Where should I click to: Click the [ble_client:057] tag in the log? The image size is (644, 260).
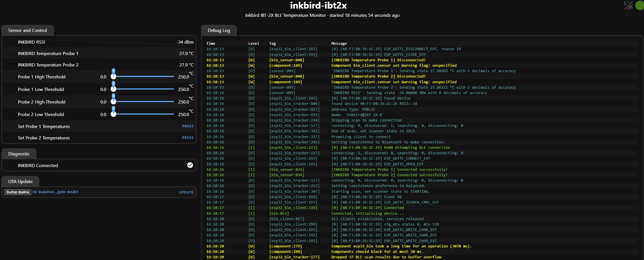(x=287, y=219)
